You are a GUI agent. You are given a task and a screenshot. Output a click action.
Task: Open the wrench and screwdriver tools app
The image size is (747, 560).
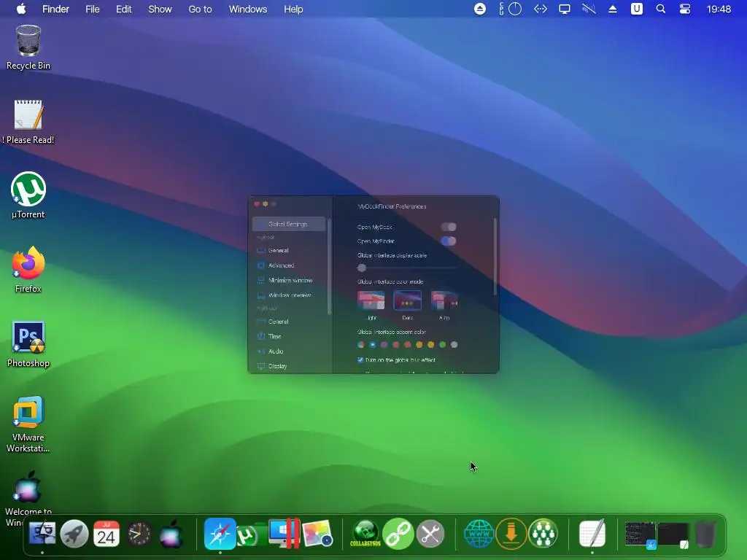coord(430,533)
